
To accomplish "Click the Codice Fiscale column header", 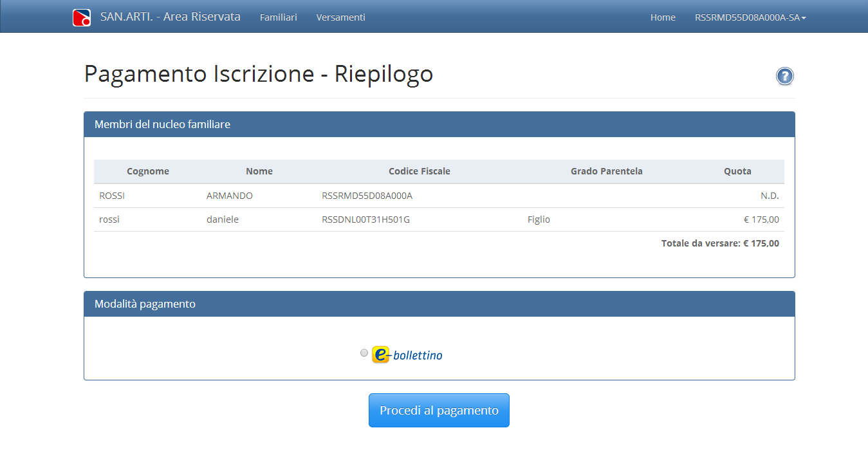I will point(420,171).
